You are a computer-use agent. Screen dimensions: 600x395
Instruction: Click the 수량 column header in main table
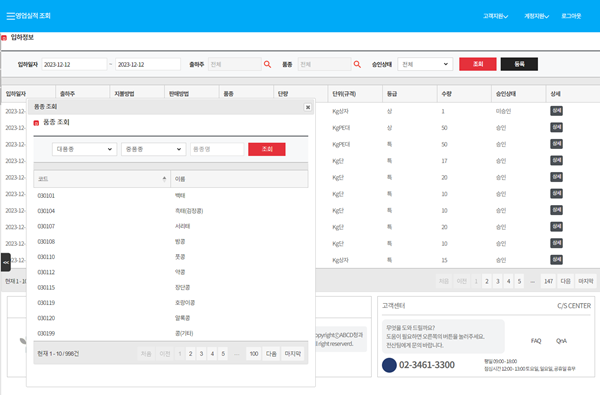point(464,94)
